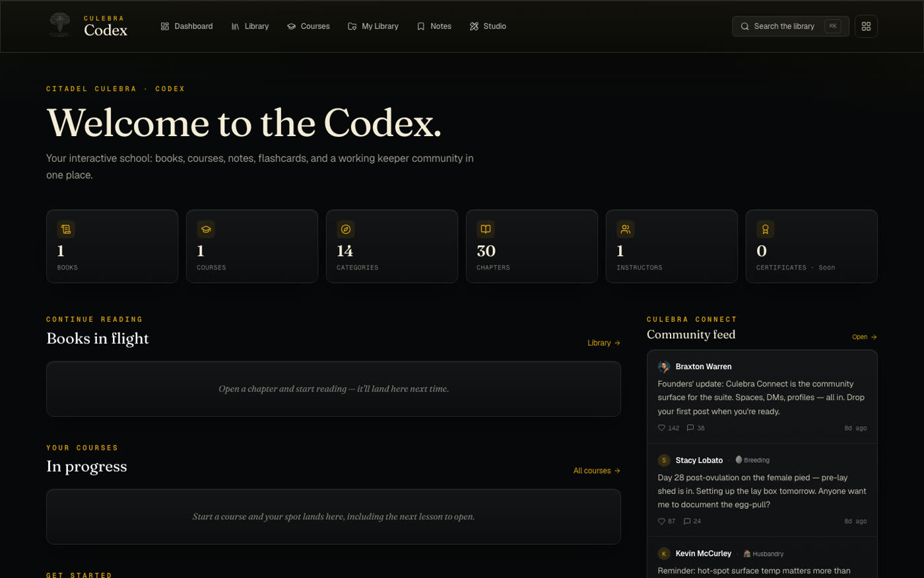Open the Books stat card
This screenshot has width=924, height=578.
click(x=112, y=246)
